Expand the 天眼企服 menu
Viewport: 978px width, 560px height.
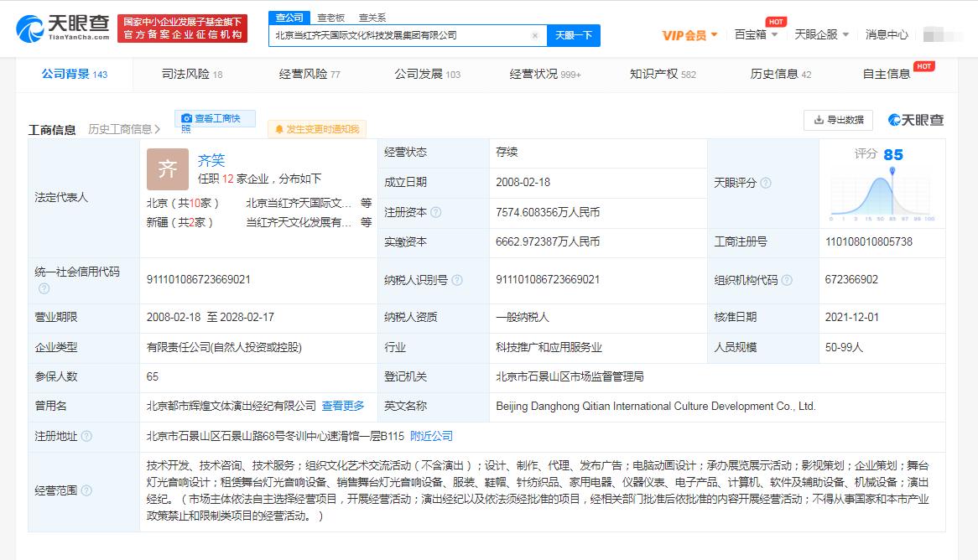[821, 34]
